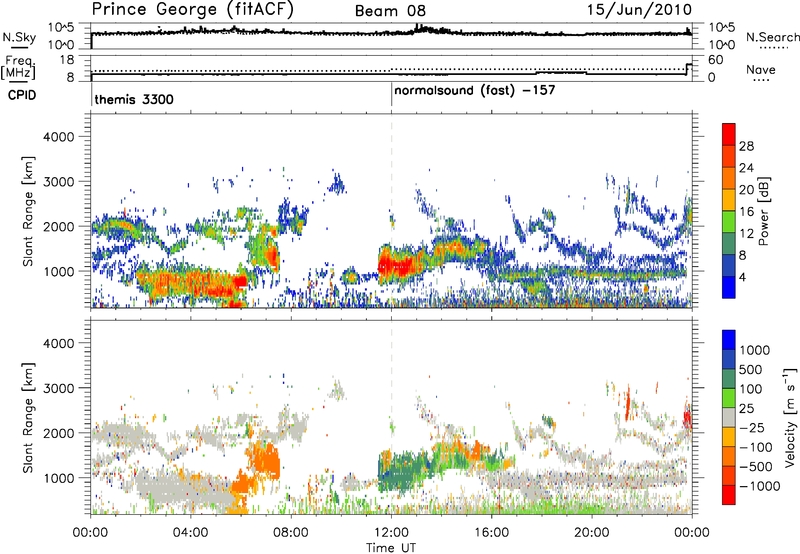Click the '500' label on the Velocity color bar
Viewport: 800px width, 554px height.
(x=751, y=370)
